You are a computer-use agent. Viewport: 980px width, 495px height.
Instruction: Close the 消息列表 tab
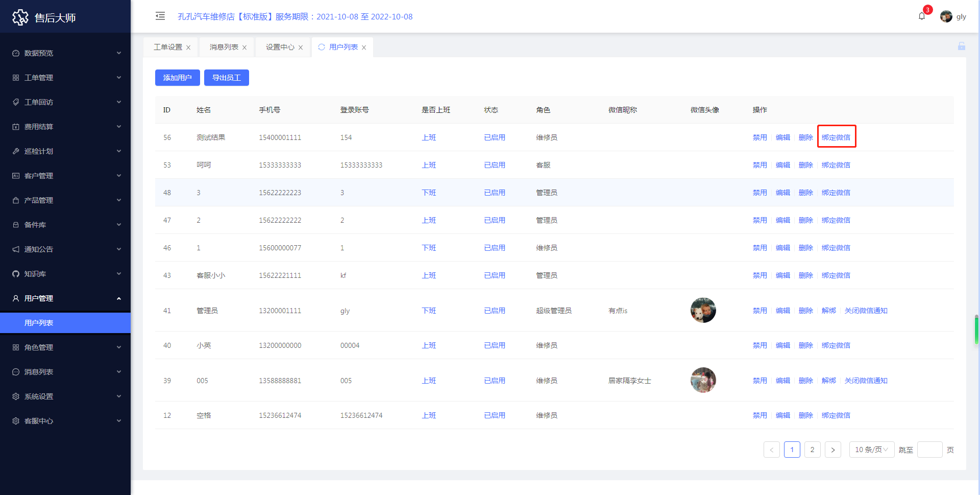click(x=244, y=48)
